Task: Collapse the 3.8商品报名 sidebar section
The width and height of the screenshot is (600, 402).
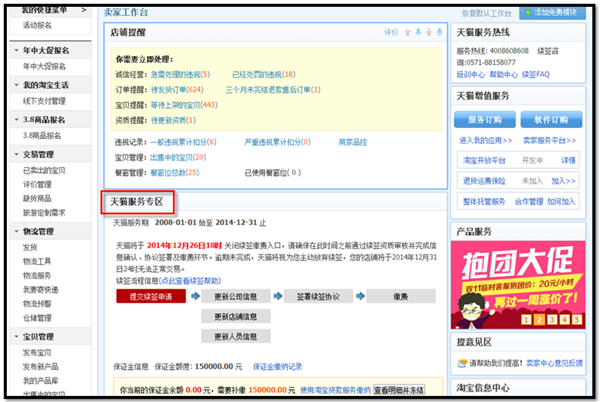Action: coord(16,120)
